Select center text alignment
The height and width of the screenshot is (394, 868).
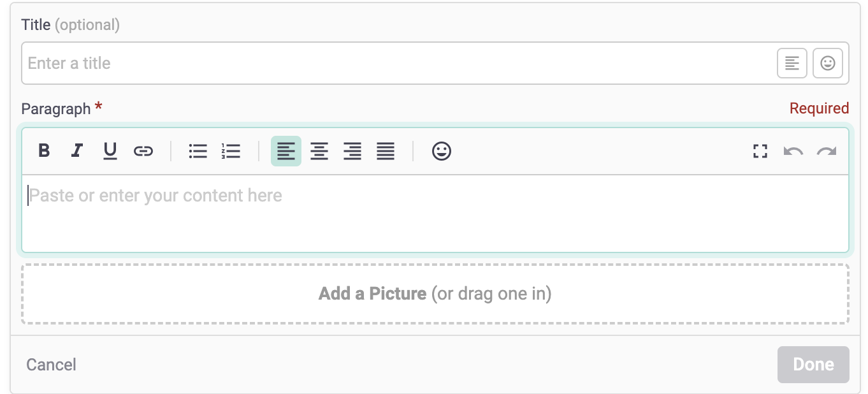319,151
